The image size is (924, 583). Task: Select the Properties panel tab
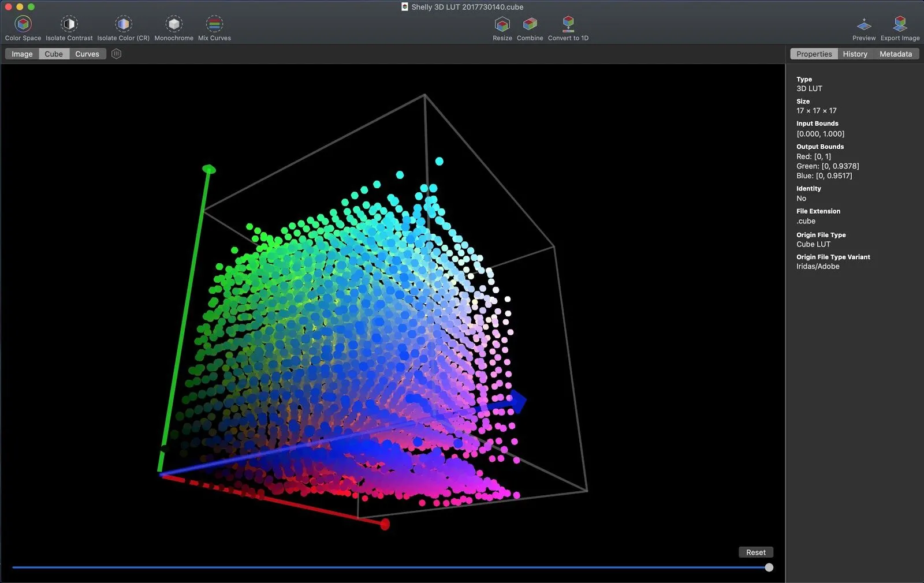[x=814, y=54]
